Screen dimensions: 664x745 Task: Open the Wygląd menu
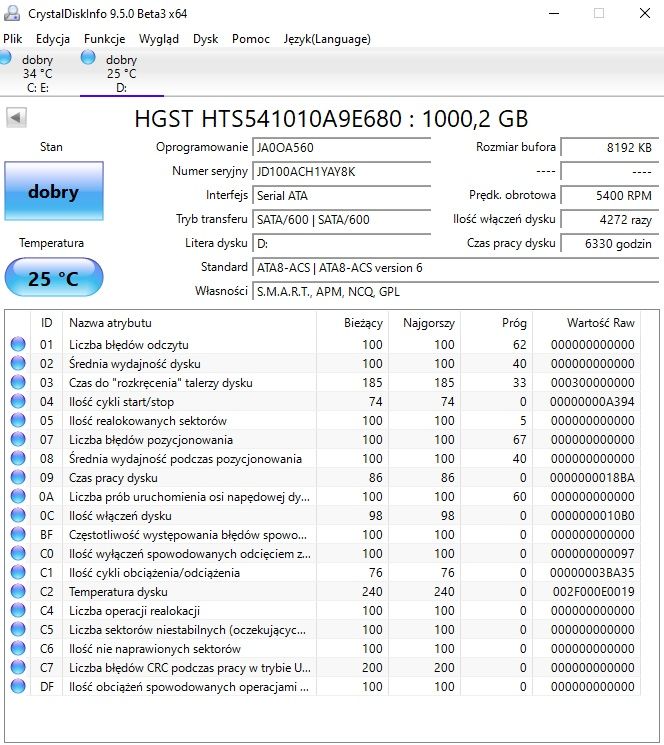(x=159, y=39)
